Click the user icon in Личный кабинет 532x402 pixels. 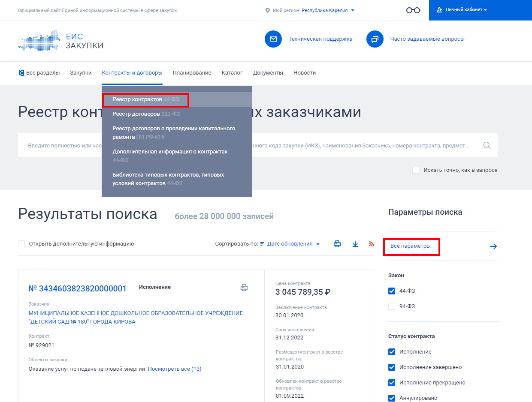coord(439,10)
